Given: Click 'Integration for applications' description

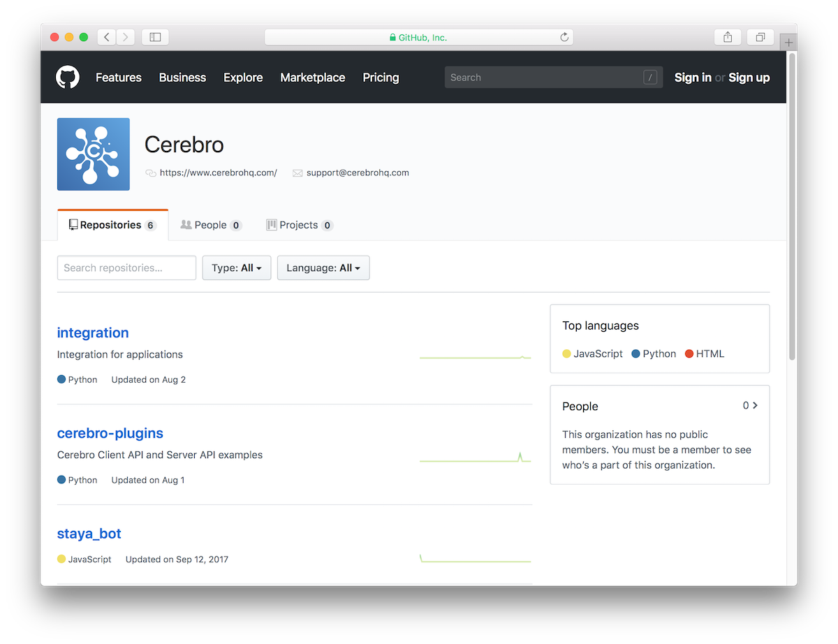Looking at the screenshot, I should (120, 354).
